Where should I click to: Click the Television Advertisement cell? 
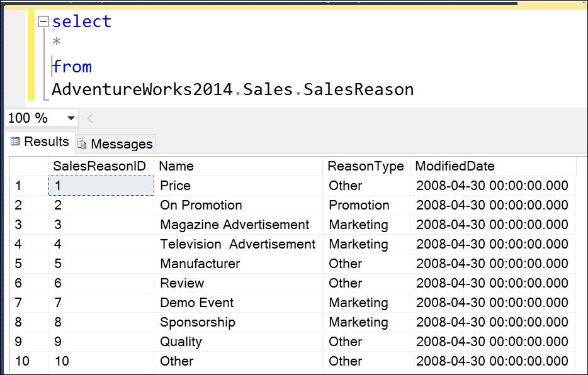point(238,244)
